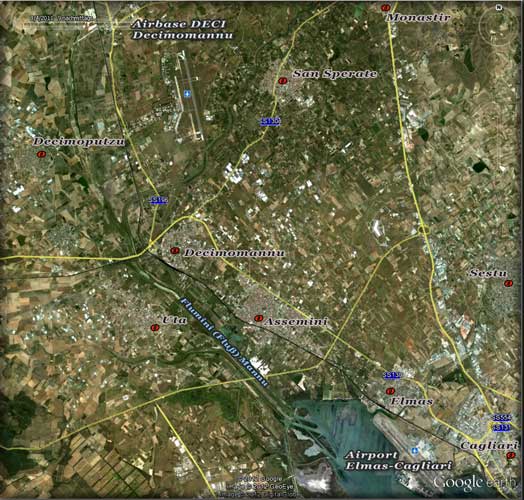524x500 pixels.
Task: Click the road shield near San Sperate
Action: click(x=270, y=121)
